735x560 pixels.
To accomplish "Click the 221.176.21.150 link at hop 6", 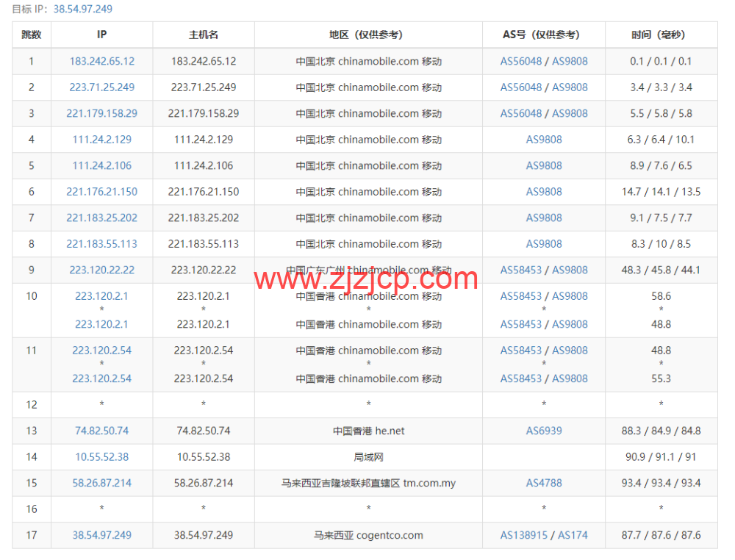I will click(101, 191).
